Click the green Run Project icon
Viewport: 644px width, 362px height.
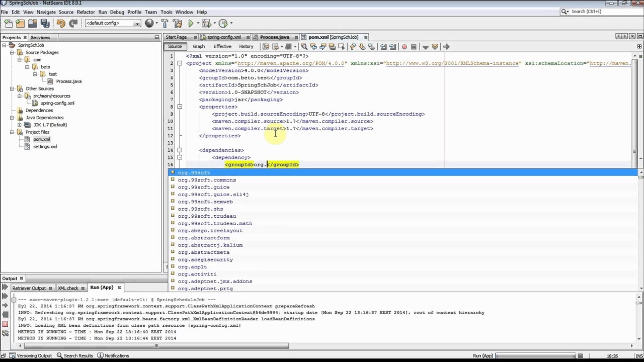[191, 23]
